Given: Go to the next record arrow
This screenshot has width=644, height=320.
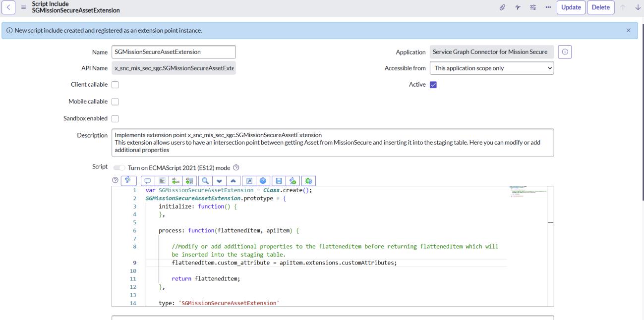Looking at the screenshot, I should click(x=637, y=7).
